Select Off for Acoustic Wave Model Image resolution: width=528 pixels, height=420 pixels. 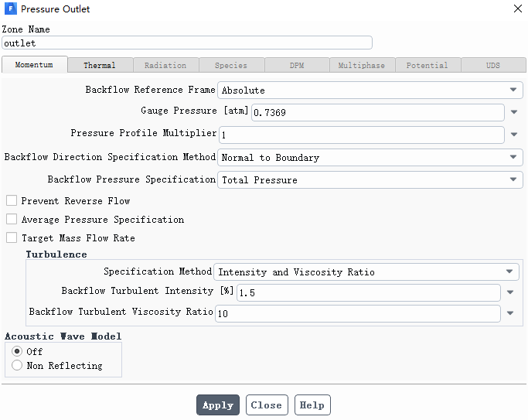point(17,352)
